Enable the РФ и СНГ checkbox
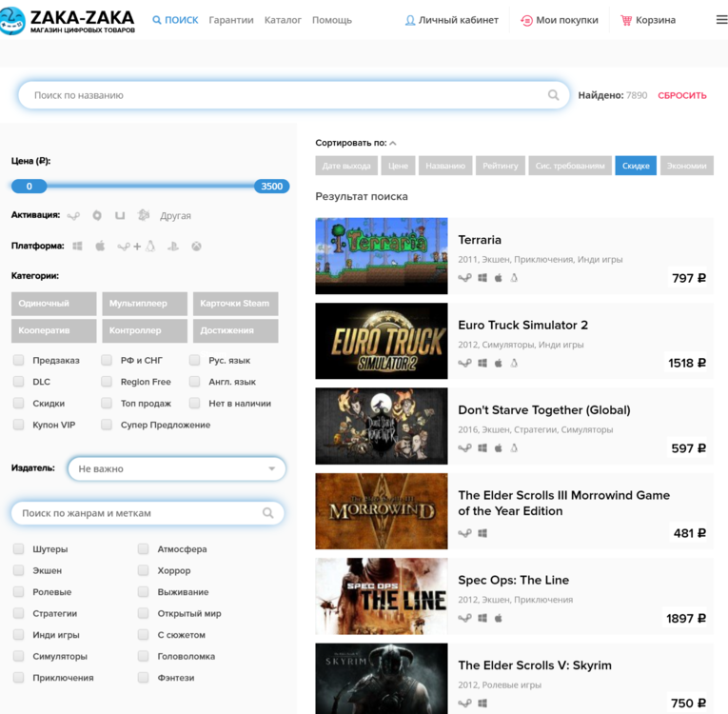The width and height of the screenshot is (728, 714). [x=107, y=360]
